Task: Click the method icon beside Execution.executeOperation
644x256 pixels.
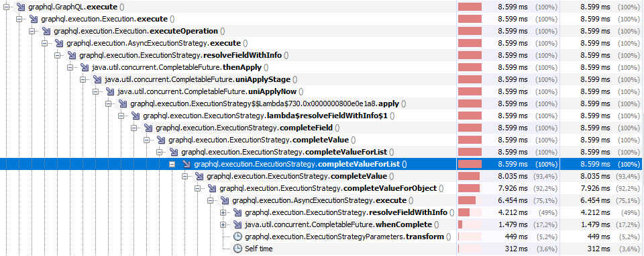Action: [46, 31]
